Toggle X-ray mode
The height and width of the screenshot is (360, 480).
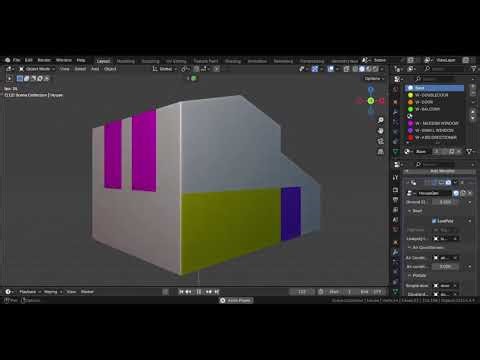pos(346,69)
